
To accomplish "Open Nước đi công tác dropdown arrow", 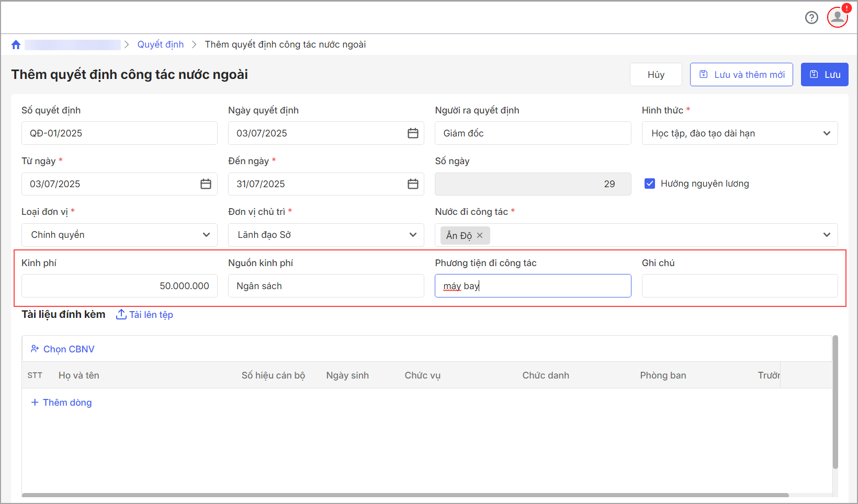I will (827, 235).
